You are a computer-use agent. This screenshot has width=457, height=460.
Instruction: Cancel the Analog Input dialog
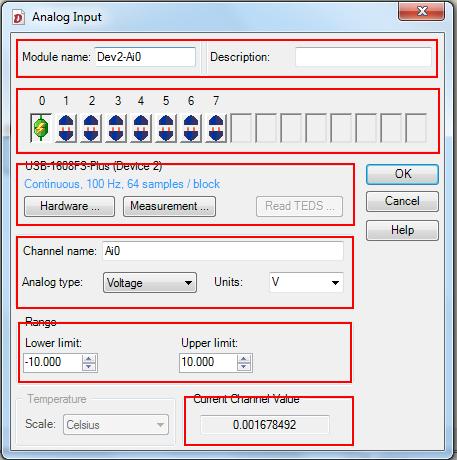[x=402, y=201]
